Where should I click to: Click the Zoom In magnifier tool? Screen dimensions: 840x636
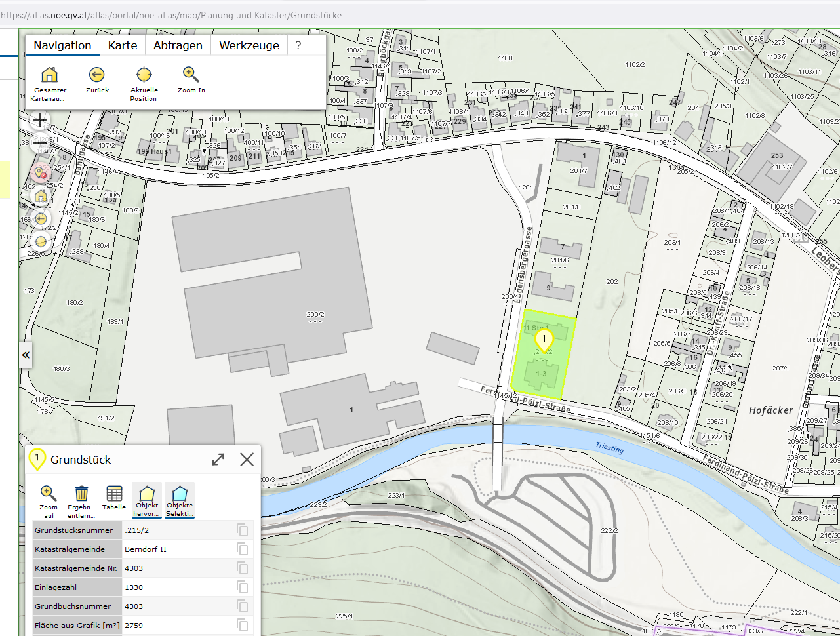[191, 75]
